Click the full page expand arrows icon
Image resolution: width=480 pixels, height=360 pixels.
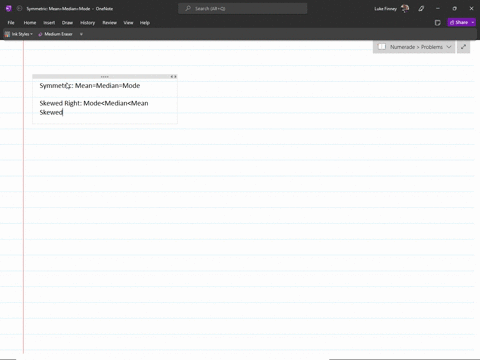(x=463, y=47)
